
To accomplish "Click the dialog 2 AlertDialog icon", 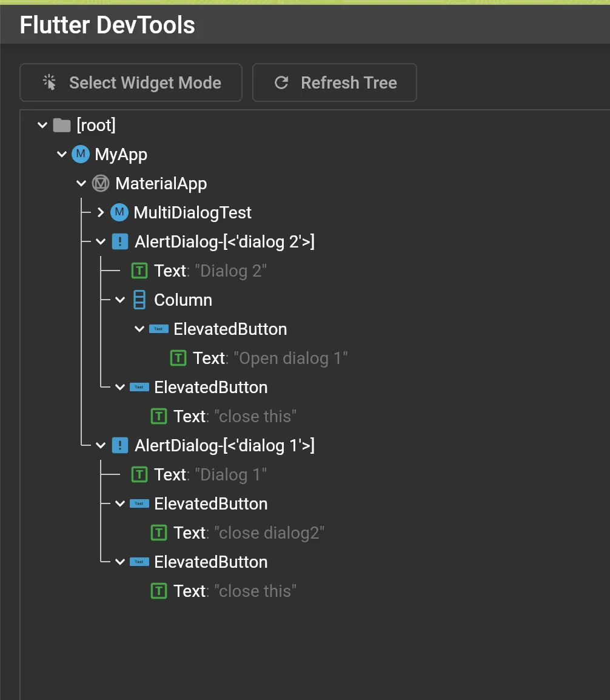I will [120, 242].
